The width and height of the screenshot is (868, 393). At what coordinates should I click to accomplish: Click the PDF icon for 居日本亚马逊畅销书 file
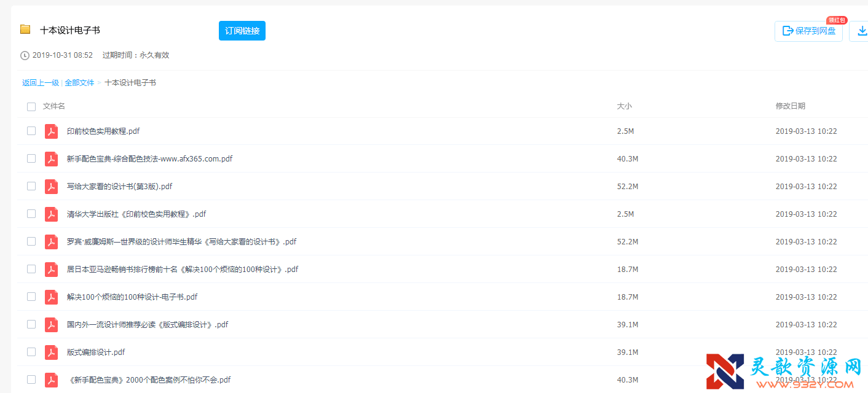51,270
